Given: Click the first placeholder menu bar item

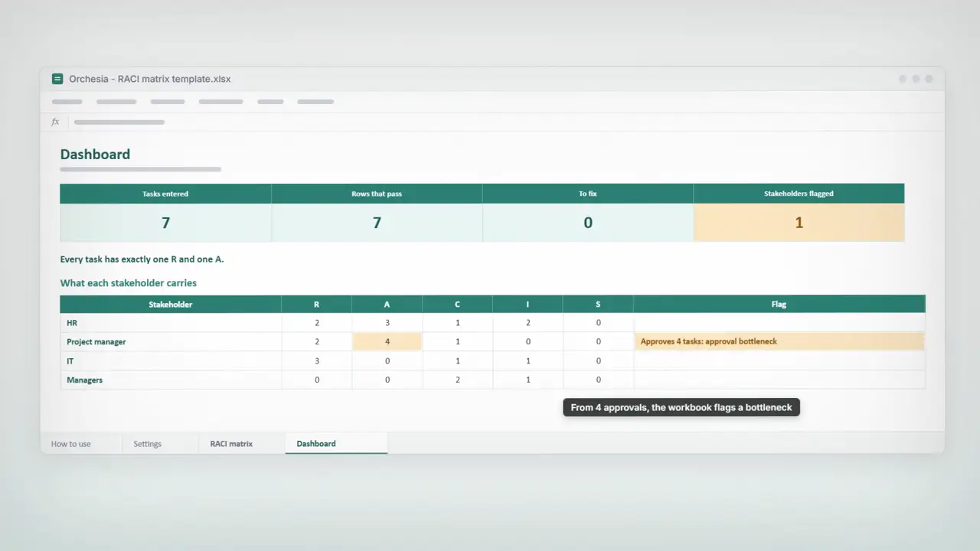Looking at the screenshot, I should click(67, 101).
